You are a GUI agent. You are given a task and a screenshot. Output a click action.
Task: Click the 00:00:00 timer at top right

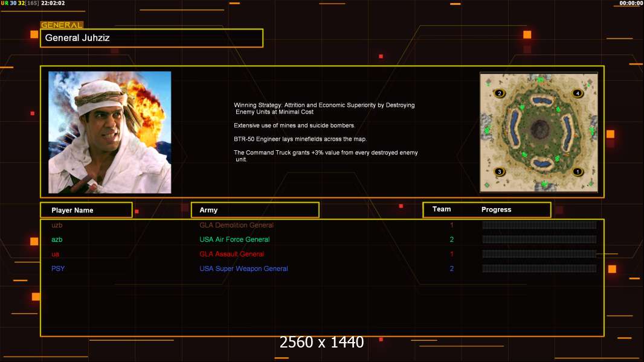(631, 3)
